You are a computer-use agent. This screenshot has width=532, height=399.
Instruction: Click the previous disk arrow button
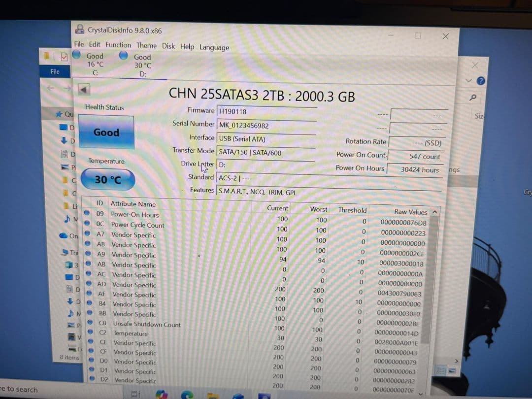(84, 90)
